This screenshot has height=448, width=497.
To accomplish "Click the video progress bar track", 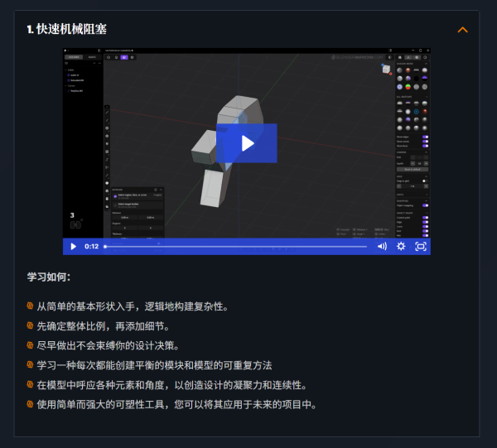I will pyautogui.click(x=235, y=247).
